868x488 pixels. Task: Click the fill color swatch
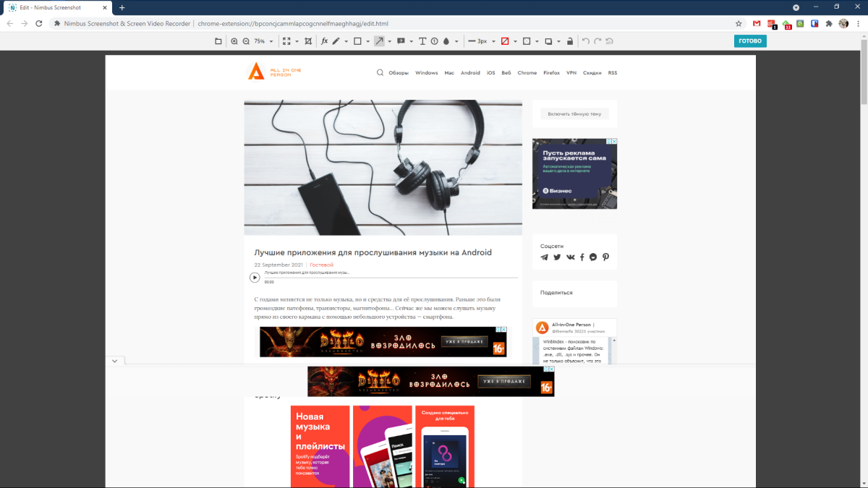click(x=527, y=41)
